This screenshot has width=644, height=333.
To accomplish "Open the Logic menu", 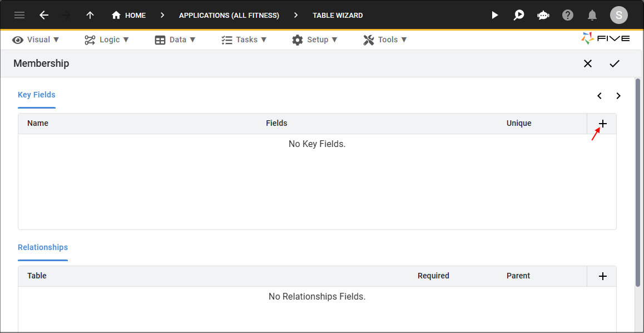I will pyautogui.click(x=107, y=40).
